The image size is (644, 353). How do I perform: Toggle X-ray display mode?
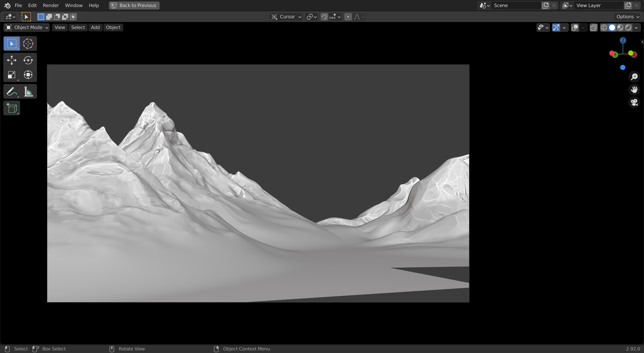pos(594,28)
